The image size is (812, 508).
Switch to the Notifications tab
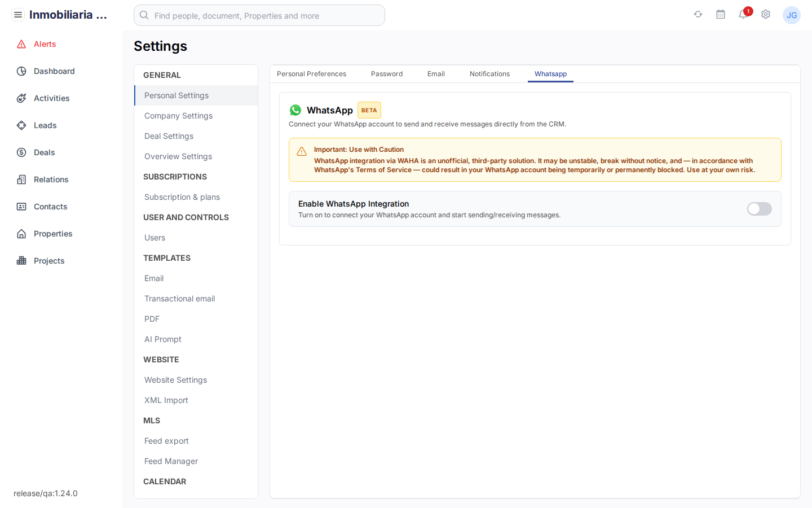489,73
